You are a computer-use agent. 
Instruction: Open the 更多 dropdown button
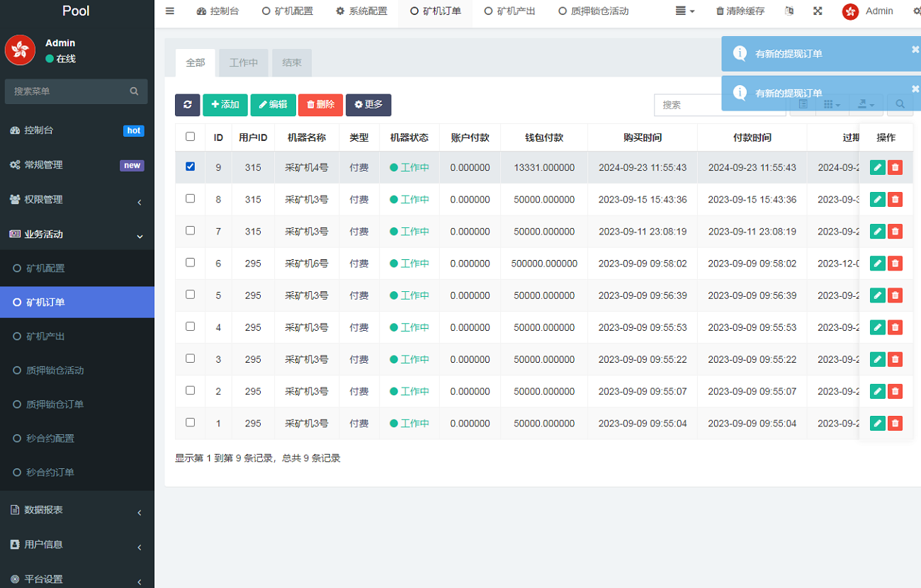tap(368, 105)
